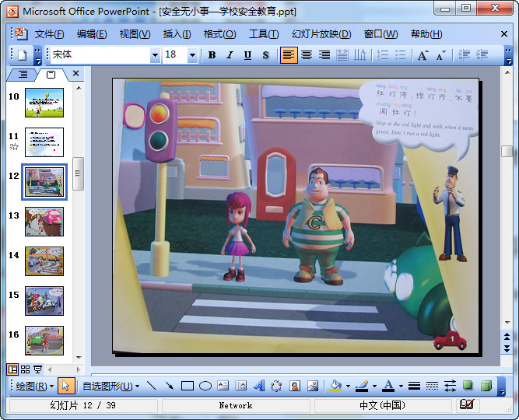
Task: Toggle Italic formatting
Action: (x=230, y=55)
